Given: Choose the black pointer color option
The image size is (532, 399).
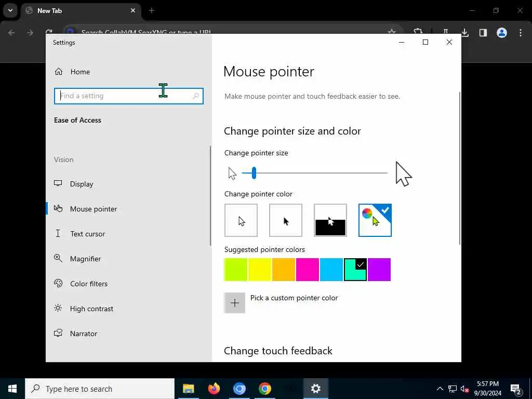Looking at the screenshot, I should point(286,220).
